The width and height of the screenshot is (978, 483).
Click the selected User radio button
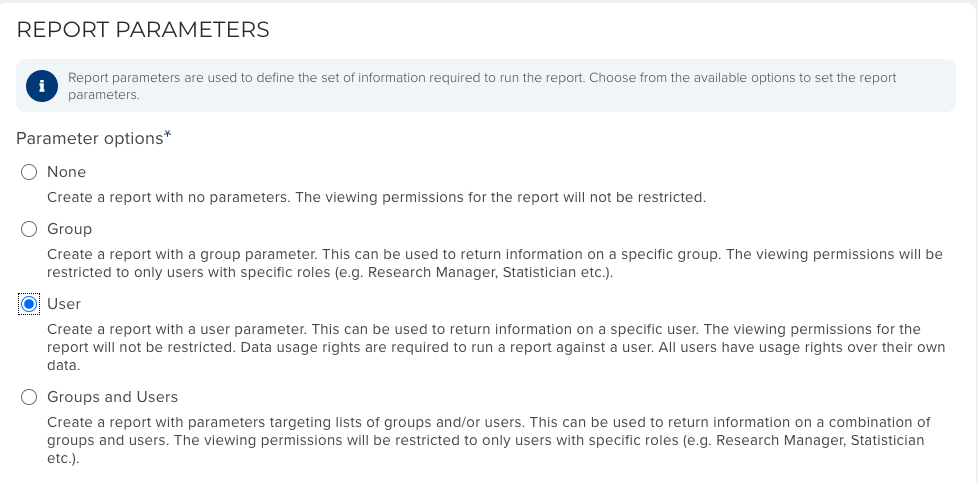30,304
